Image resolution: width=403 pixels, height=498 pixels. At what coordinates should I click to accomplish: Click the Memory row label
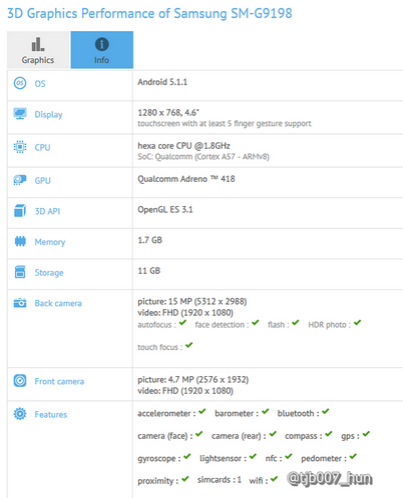click(50, 242)
